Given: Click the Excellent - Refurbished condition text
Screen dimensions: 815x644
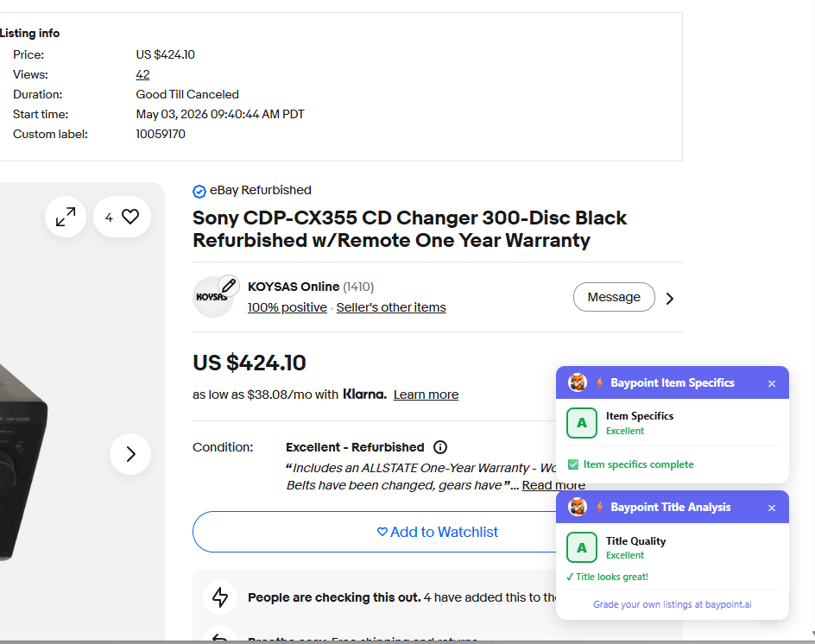Looking at the screenshot, I should pos(355,447).
